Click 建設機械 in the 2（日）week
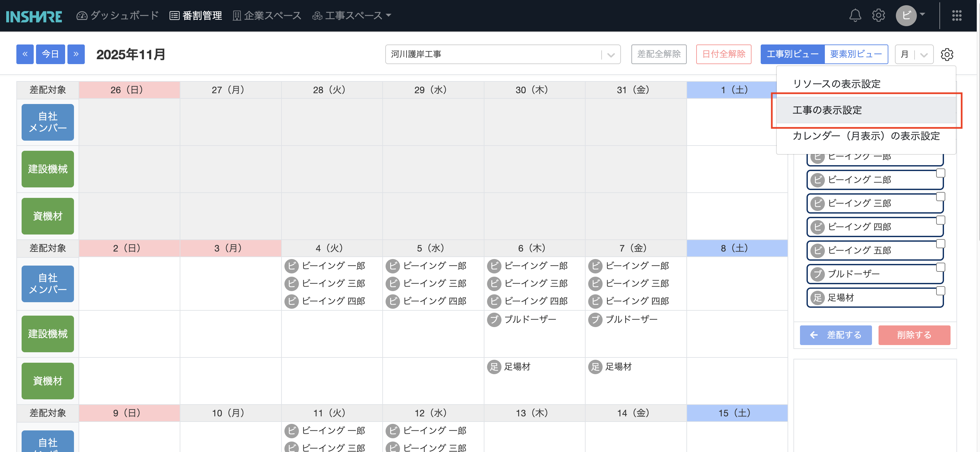 point(47,334)
